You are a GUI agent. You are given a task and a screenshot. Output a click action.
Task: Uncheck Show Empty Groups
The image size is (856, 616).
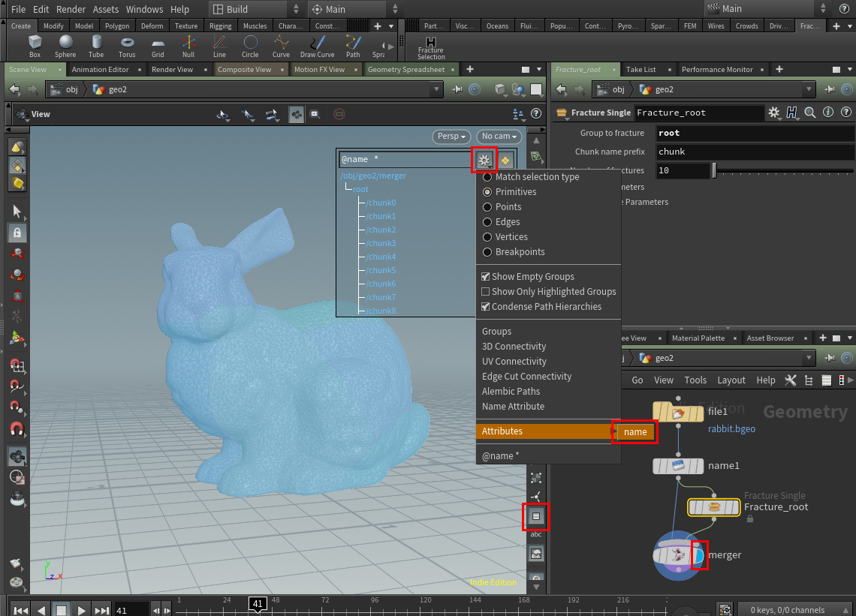(x=485, y=276)
